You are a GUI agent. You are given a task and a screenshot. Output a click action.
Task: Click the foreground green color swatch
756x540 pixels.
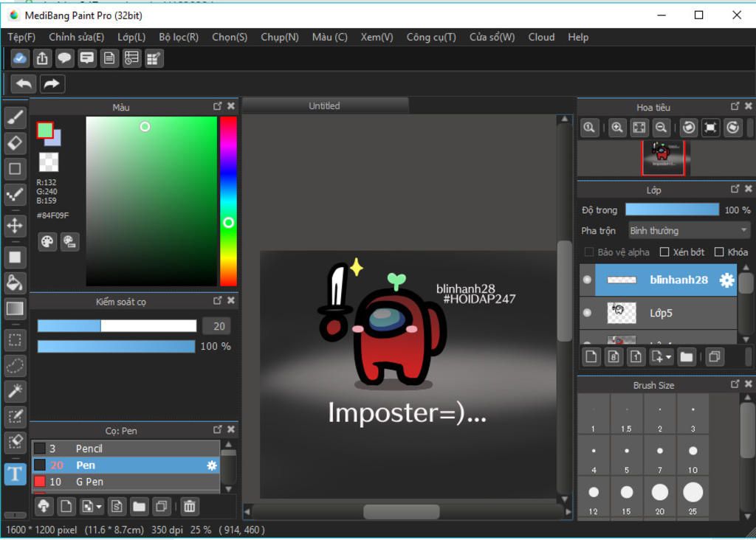pyautogui.click(x=45, y=130)
